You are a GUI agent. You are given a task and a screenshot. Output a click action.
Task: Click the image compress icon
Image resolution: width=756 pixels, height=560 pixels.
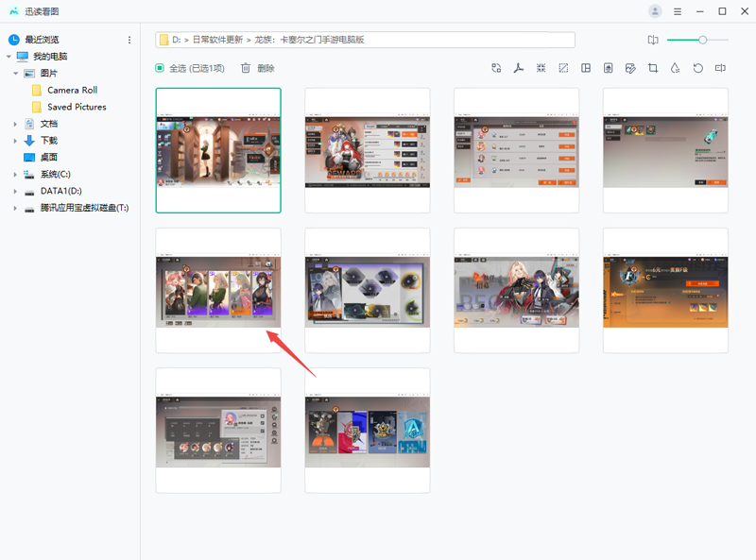[541, 68]
